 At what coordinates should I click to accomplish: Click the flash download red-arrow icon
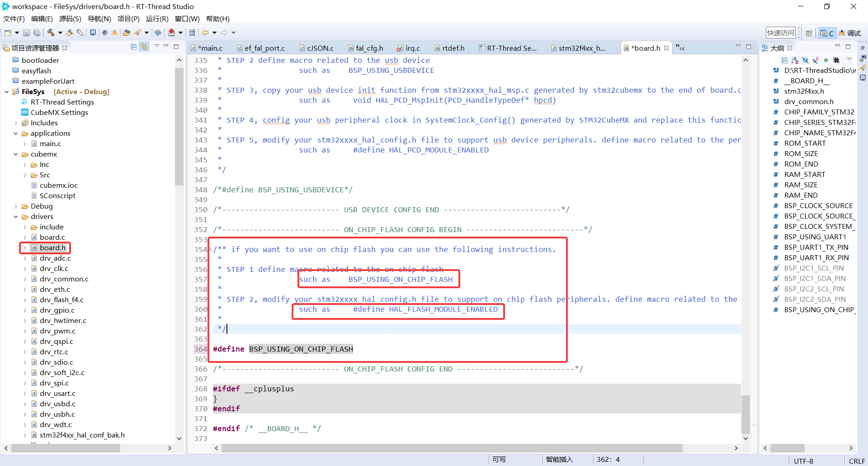coord(171,32)
